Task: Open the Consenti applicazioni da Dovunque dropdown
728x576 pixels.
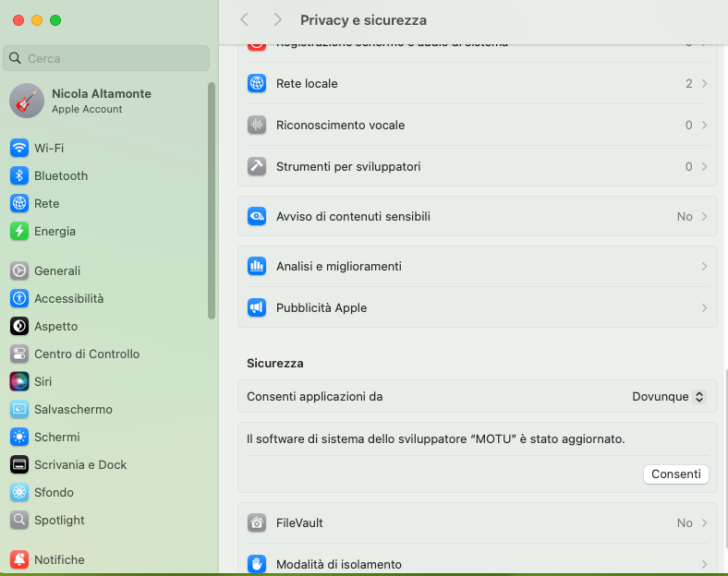Action: pos(669,396)
